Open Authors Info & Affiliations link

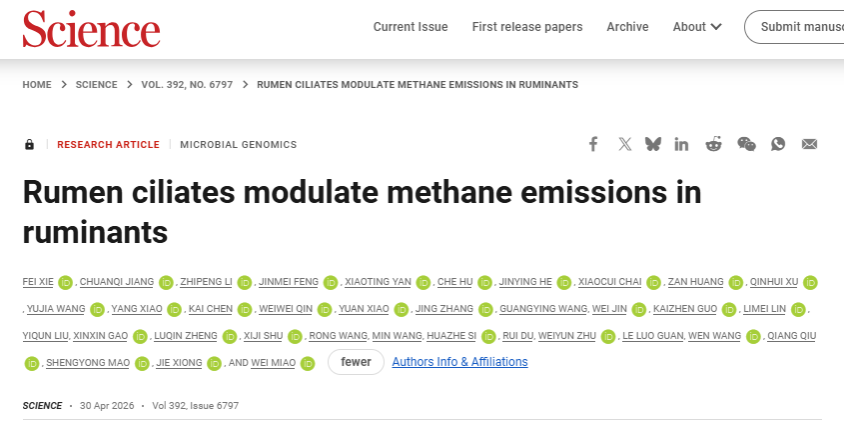coord(460,362)
